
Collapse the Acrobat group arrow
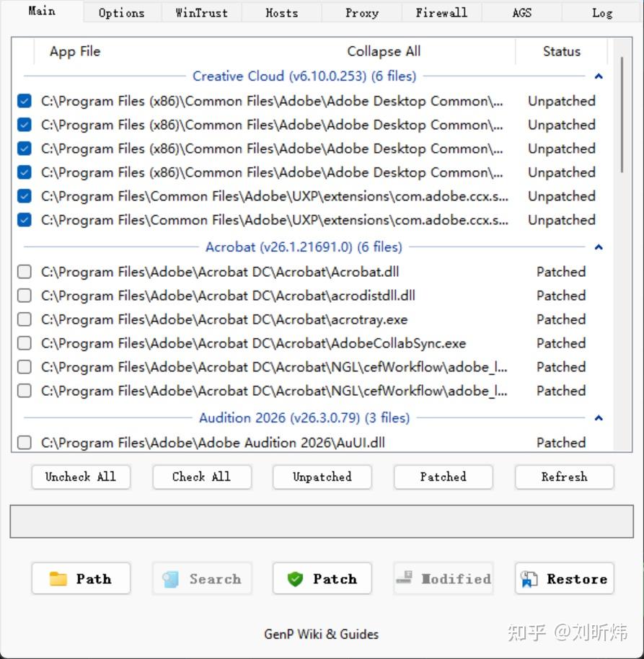(x=599, y=247)
